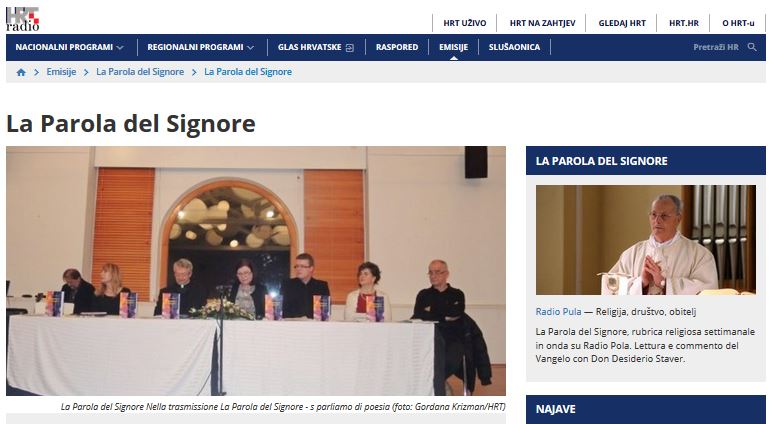Click the HRT NA ZAHTJEV link
Image resolution: width=778 pixels, height=424 pixels.
[x=542, y=23]
